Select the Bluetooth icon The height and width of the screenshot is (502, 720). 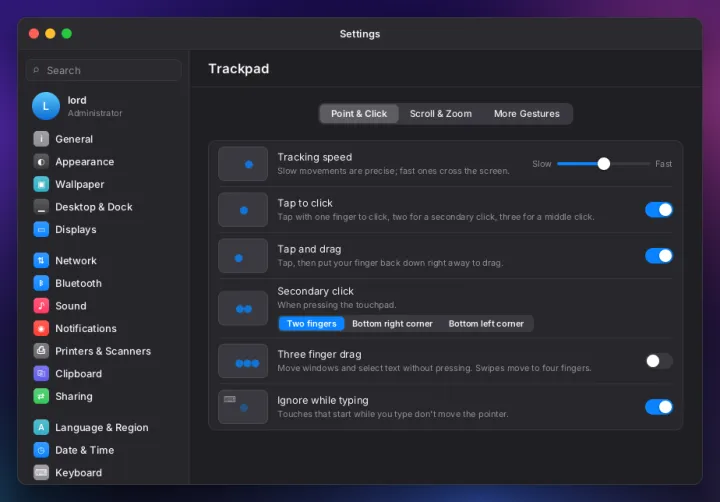41,283
